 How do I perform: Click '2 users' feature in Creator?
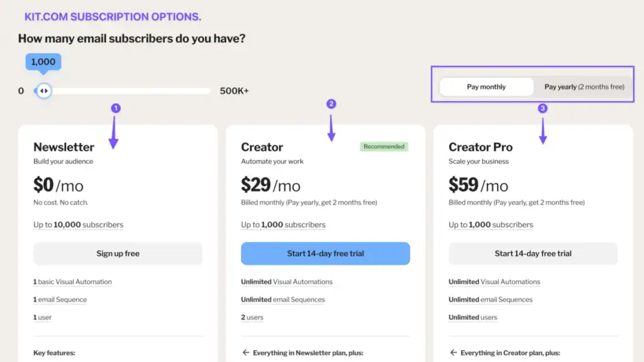[x=252, y=317]
